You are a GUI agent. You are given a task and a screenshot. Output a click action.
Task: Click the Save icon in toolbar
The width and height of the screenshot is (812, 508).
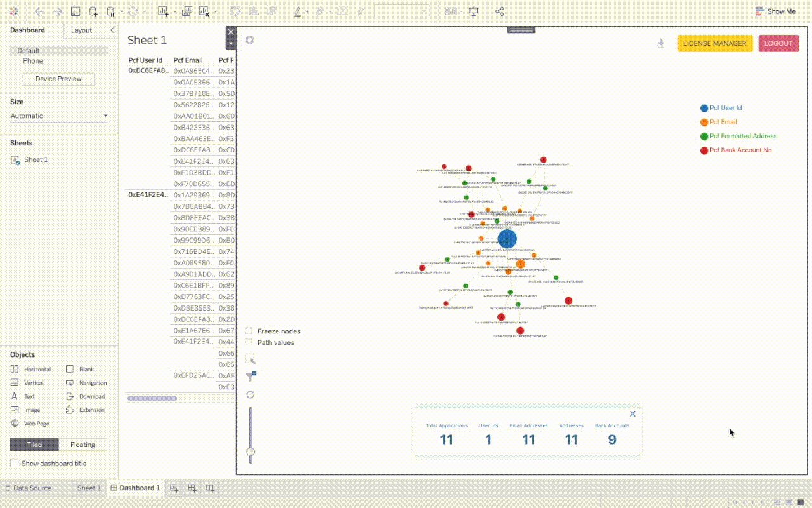(x=75, y=11)
